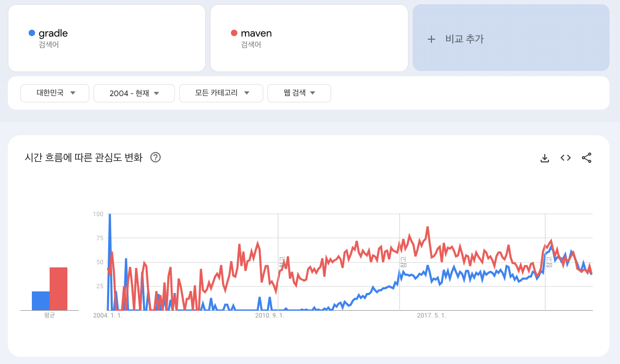Select the gradle search term card
The height and width of the screenshot is (364, 620).
107,38
